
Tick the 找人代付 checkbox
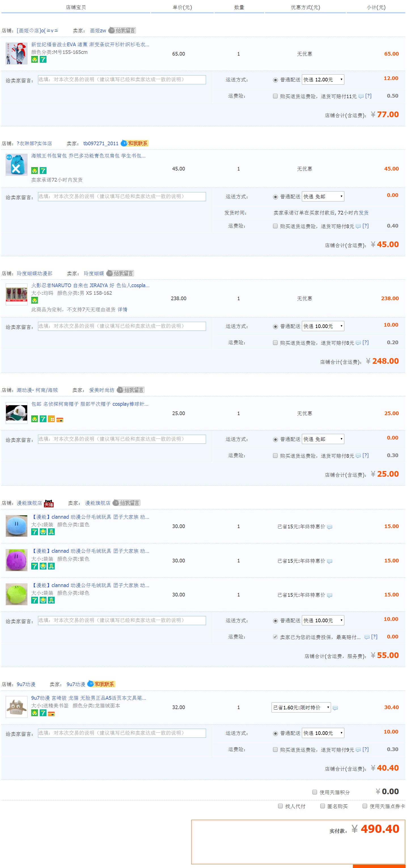280,806
